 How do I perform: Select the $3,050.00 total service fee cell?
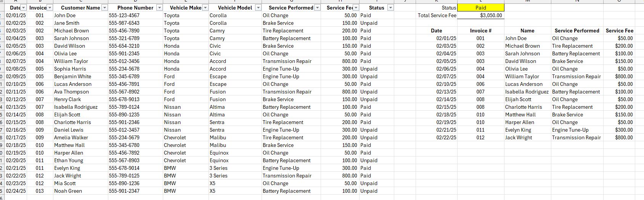(x=480, y=15)
